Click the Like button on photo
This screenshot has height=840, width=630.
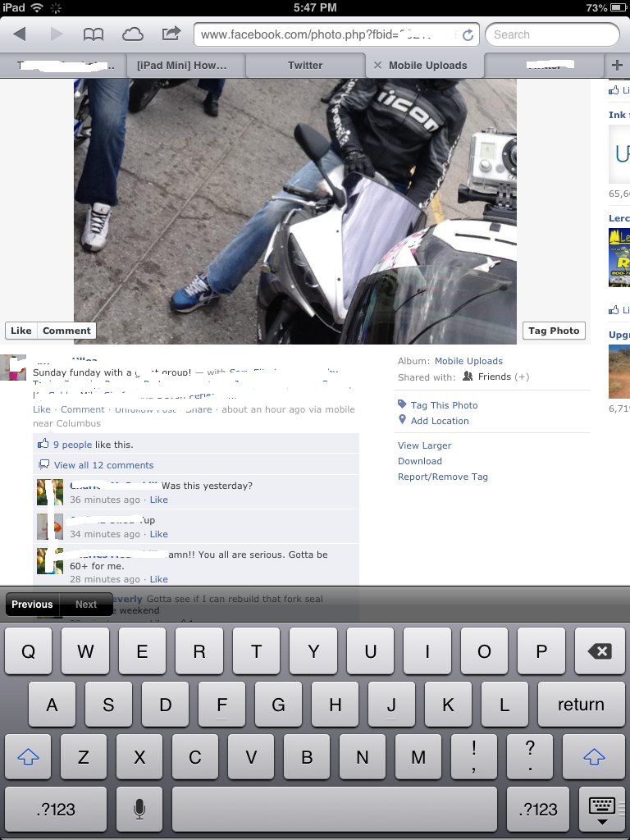point(21,331)
